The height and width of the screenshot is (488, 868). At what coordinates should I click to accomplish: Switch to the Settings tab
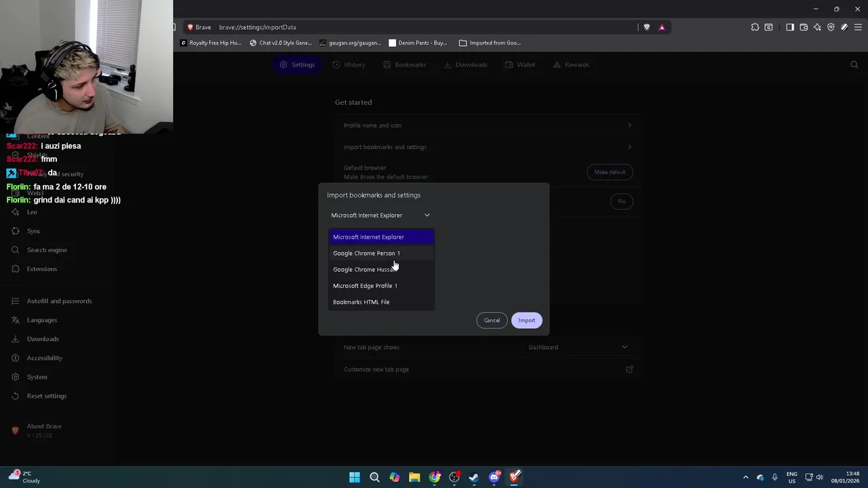click(x=297, y=64)
